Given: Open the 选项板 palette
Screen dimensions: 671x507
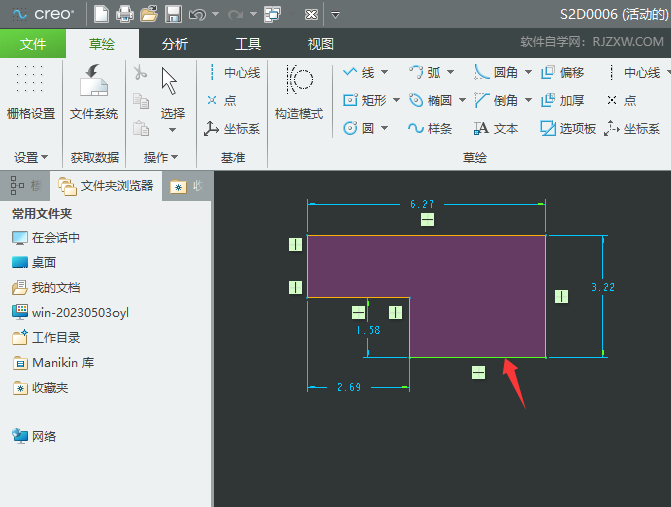Looking at the screenshot, I should [x=568, y=128].
